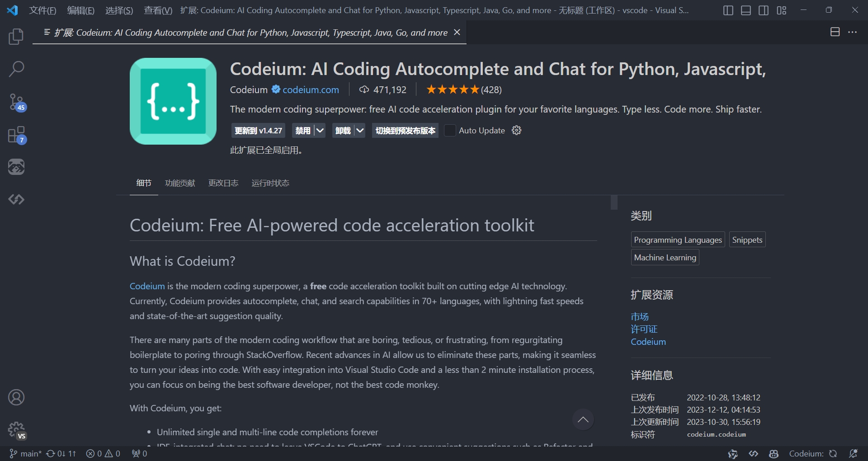Click the Machine Learning category tag
The width and height of the screenshot is (868, 461).
point(665,257)
